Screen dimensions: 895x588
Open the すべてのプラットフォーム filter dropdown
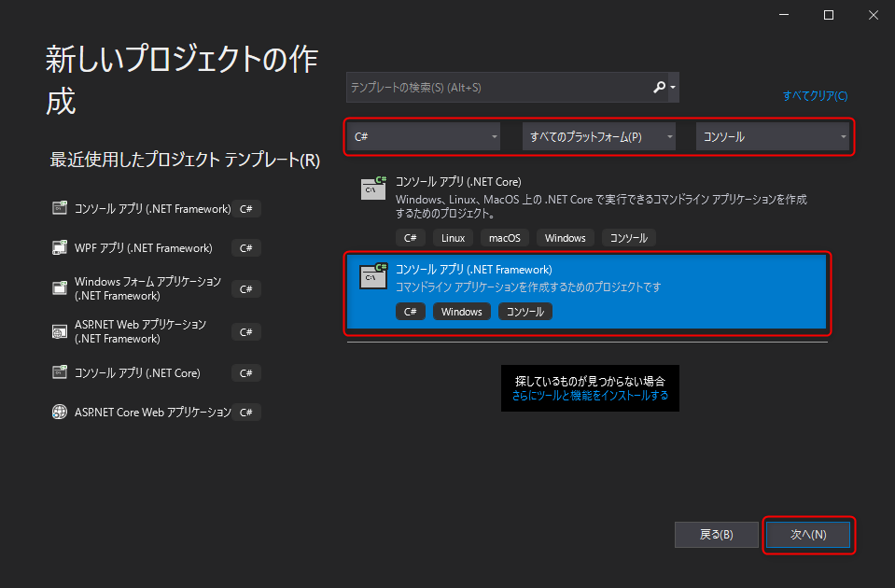[599, 136]
